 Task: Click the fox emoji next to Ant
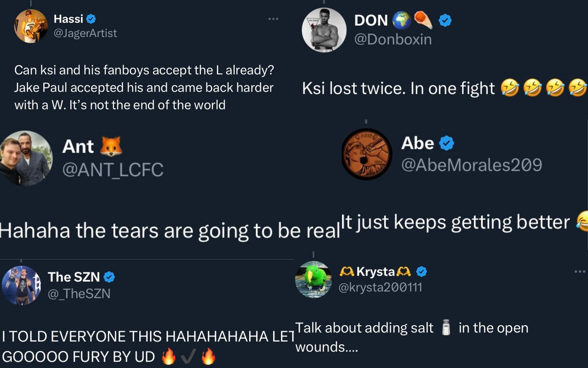[x=111, y=146]
